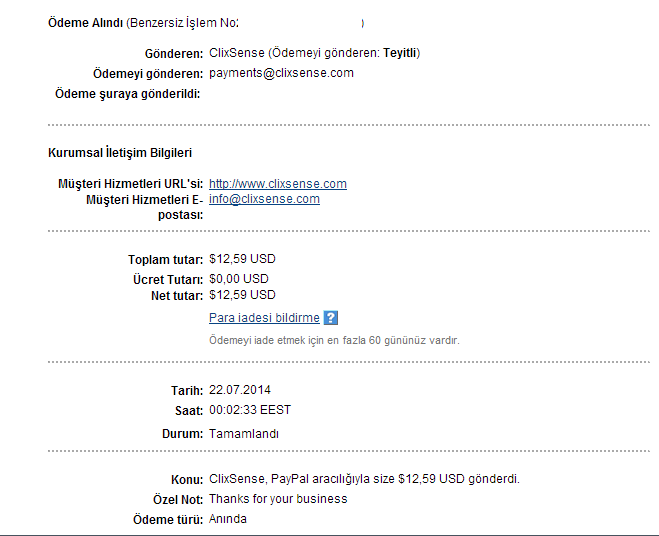Click the Teyitli verified status text
Screen dimensions: 659x536
400,53
